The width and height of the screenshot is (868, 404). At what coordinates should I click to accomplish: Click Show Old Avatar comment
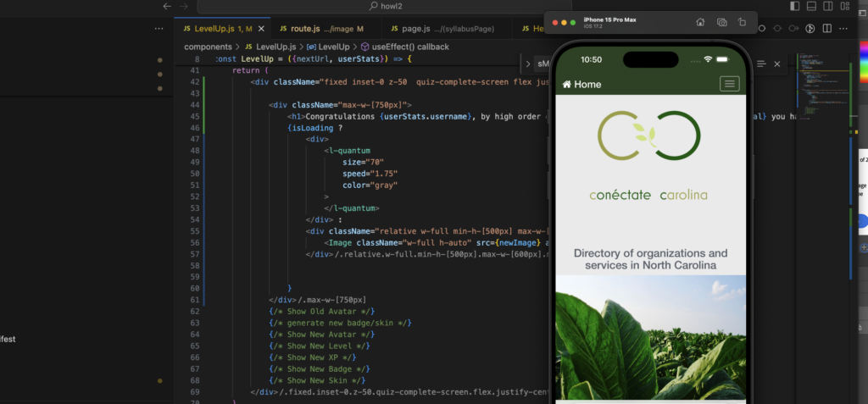point(321,311)
